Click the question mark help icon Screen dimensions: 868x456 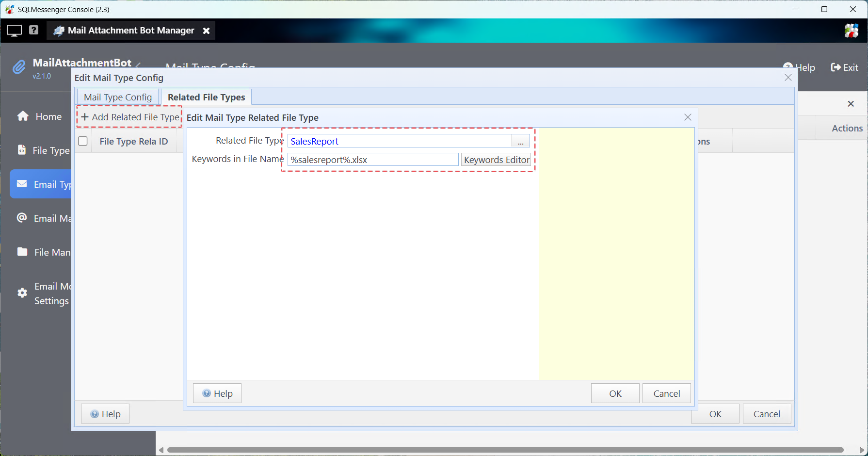pyautogui.click(x=33, y=30)
